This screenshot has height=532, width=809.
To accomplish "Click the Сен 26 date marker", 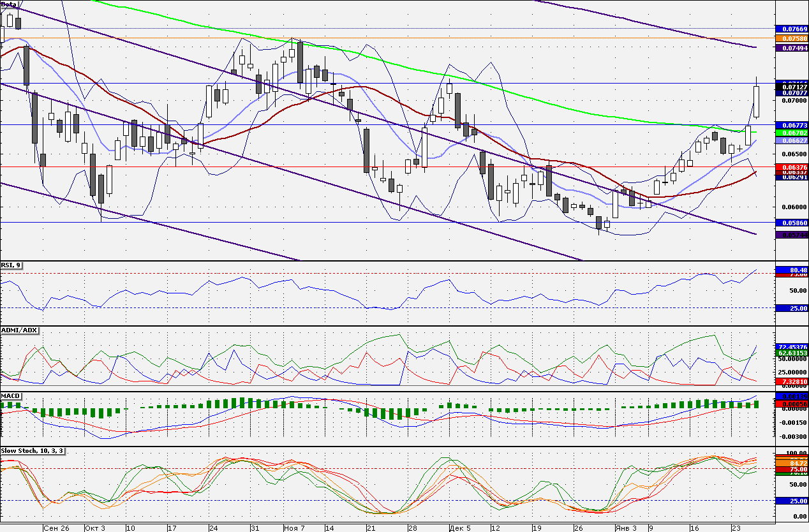I will pos(57,528).
